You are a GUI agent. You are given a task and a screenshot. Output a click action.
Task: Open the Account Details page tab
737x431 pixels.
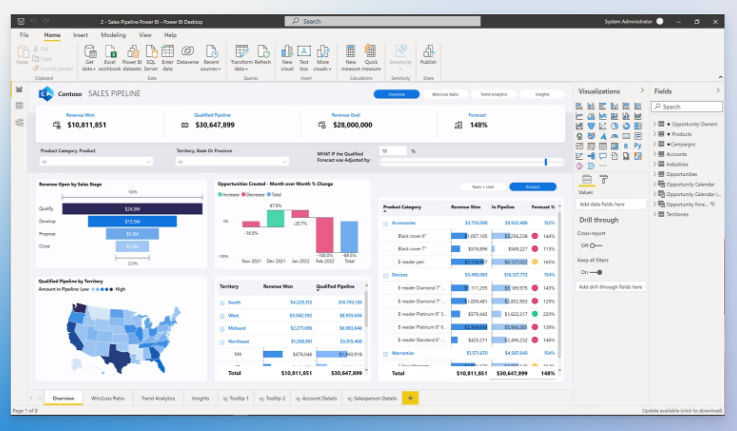316,398
